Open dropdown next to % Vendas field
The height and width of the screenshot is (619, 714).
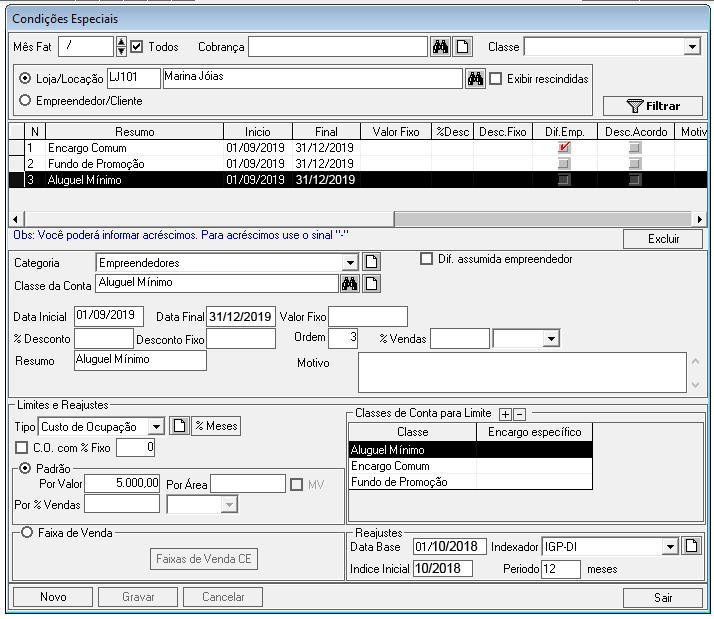551,338
